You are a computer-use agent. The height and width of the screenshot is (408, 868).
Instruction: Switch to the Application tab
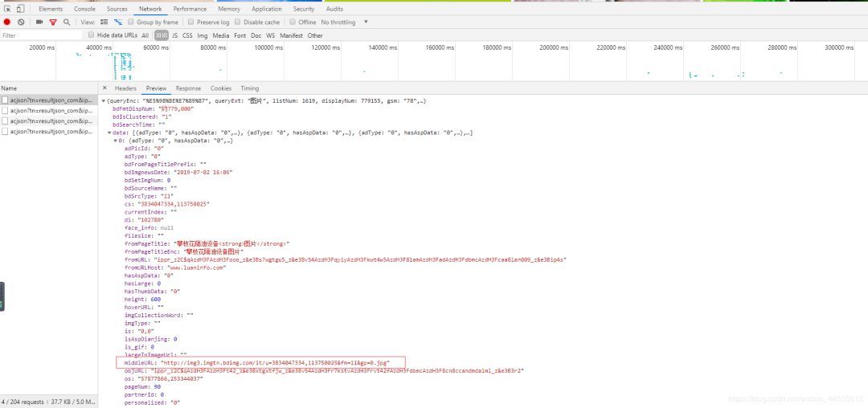[266, 9]
